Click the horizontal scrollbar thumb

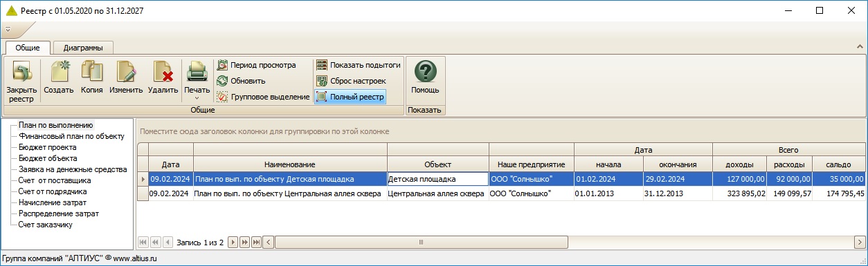click(421, 243)
